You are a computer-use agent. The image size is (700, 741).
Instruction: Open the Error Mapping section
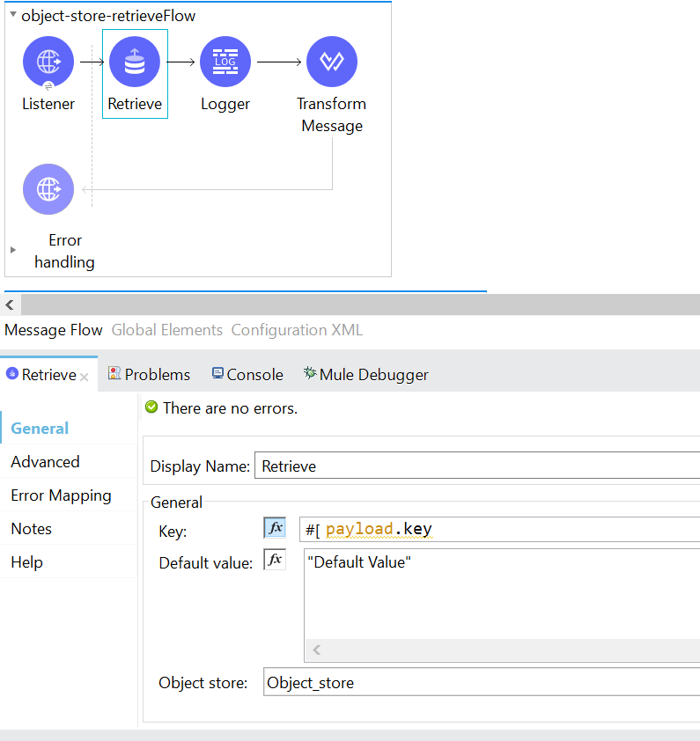pyautogui.click(x=61, y=495)
